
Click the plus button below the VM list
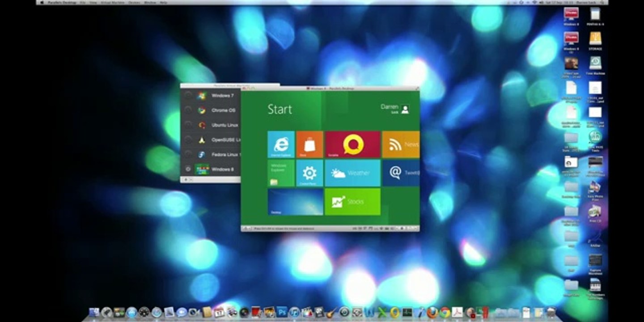pyautogui.click(x=186, y=179)
